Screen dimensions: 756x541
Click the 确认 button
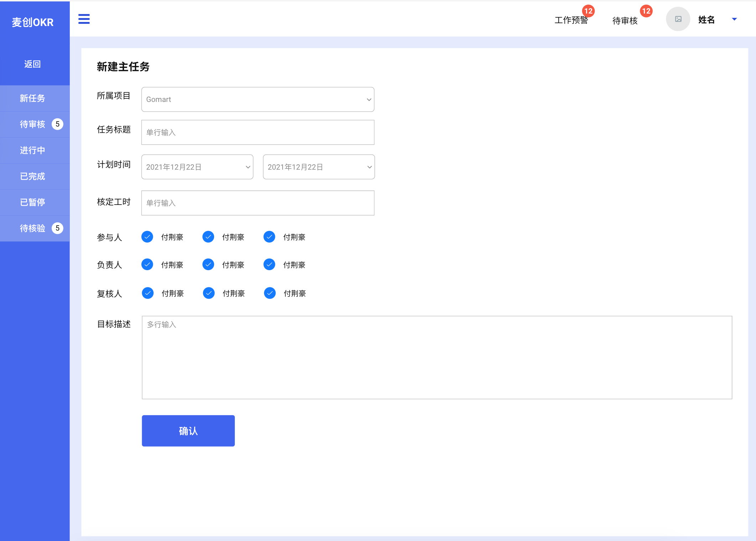click(x=188, y=431)
